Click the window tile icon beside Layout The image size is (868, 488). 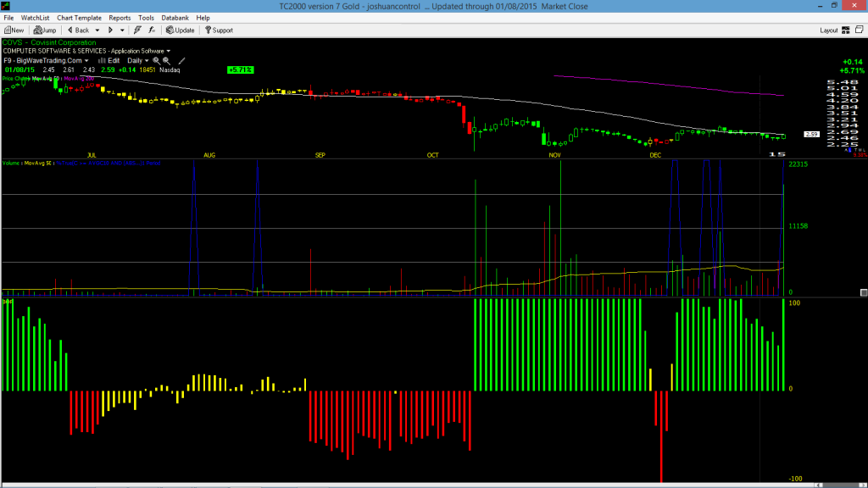(860, 30)
